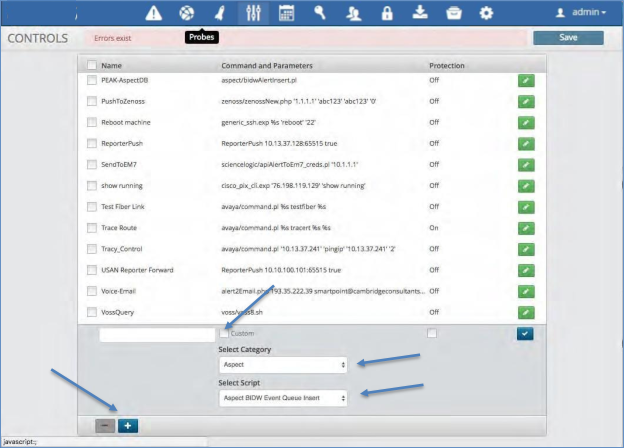The image size is (624, 448).
Task: Click the download icon in top bar
Action: coord(420,13)
